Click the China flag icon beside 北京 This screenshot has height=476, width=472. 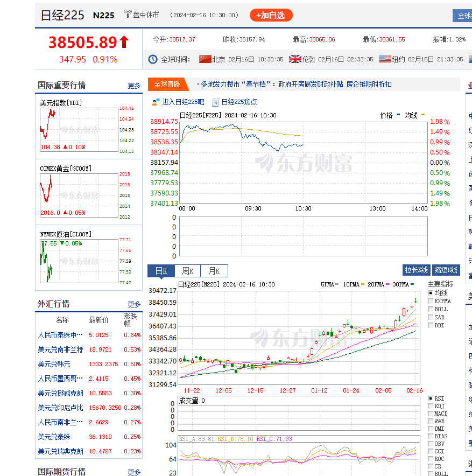point(205,59)
